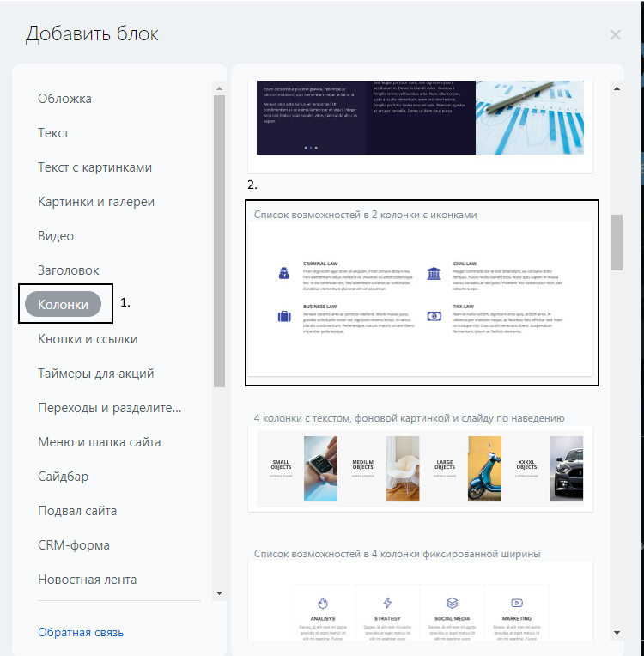Screen dimensions: 644x656
Task: Click the smartwatch Small Objects image
Action: [x=320, y=469]
